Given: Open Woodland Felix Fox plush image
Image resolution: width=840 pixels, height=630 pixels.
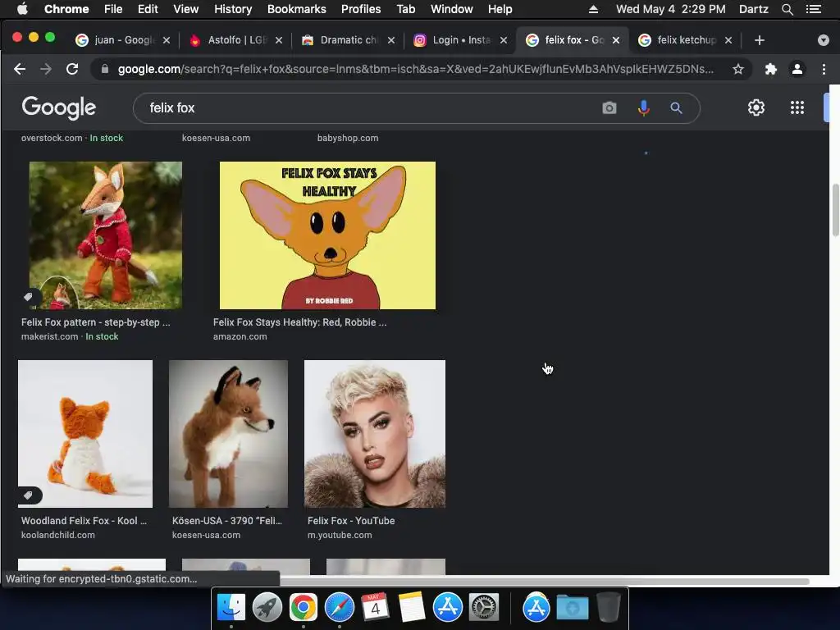Looking at the screenshot, I should pos(85,434).
